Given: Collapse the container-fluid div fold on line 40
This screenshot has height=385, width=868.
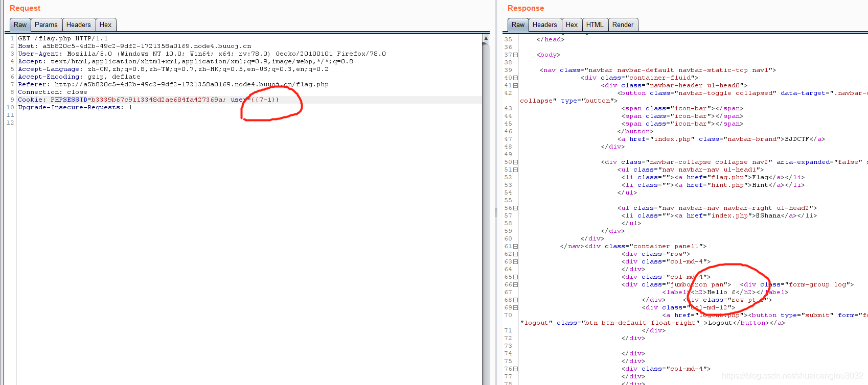Looking at the screenshot, I should pos(515,78).
